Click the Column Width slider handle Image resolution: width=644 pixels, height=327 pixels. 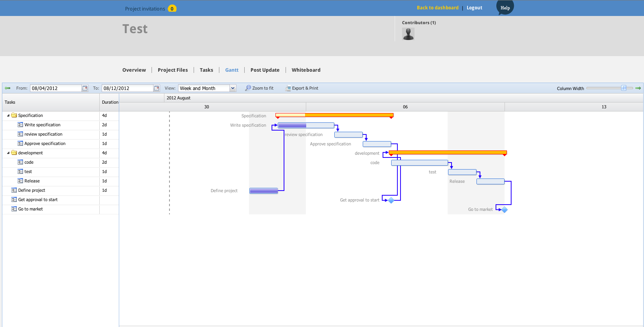click(624, 88)
